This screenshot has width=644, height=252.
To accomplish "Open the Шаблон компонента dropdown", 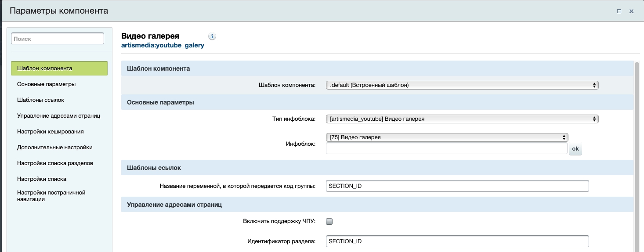I will [462, 85].
